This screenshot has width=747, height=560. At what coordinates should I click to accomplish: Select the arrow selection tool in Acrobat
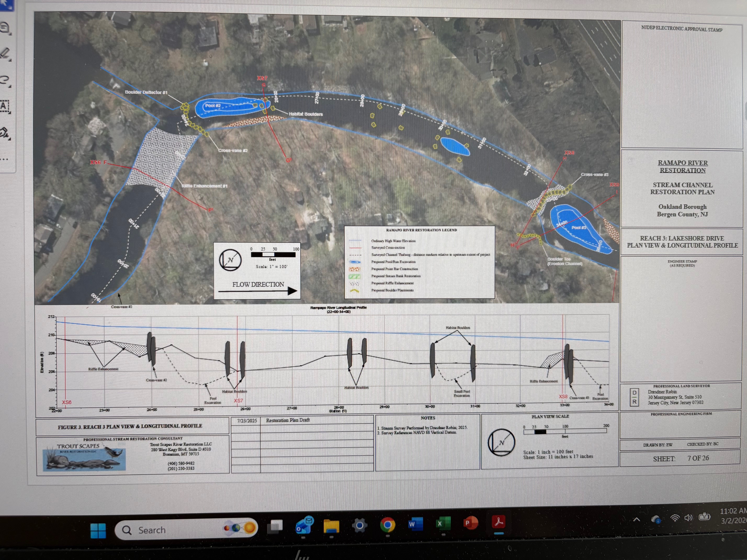[6, 4]
